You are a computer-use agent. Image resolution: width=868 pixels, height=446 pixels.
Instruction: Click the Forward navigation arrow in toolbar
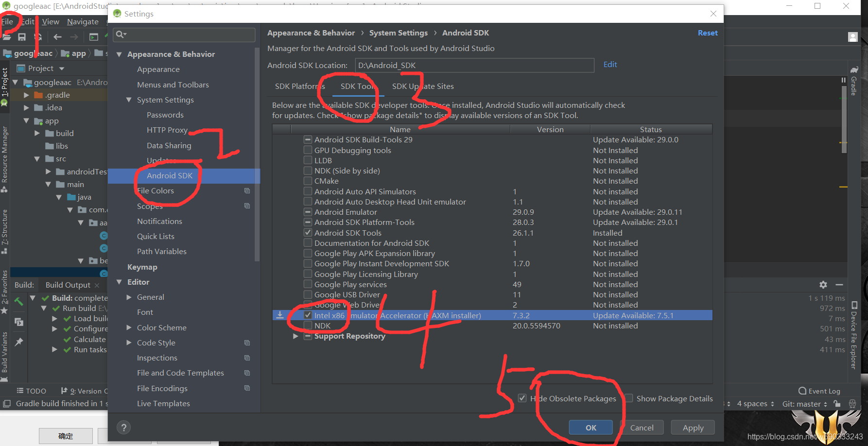(74, 37)
